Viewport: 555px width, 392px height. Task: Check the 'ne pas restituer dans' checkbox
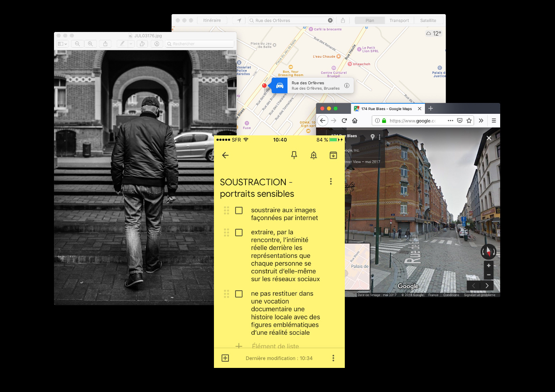click(239, 294)
